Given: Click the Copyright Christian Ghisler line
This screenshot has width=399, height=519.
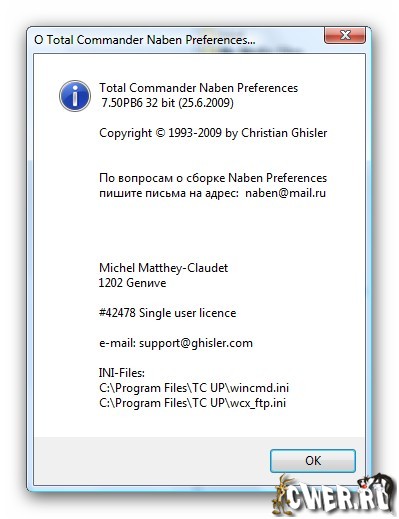Looking at the screenshot, I should tap(213, 133).
